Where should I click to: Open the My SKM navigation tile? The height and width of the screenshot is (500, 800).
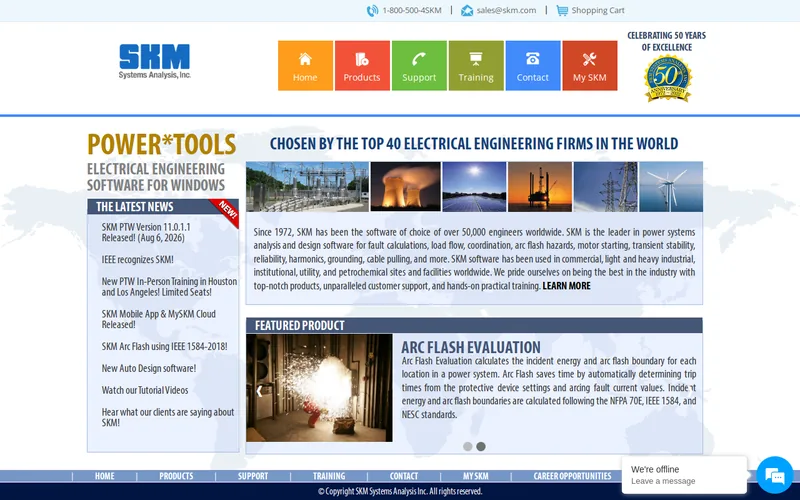click(x=590, y=65)
